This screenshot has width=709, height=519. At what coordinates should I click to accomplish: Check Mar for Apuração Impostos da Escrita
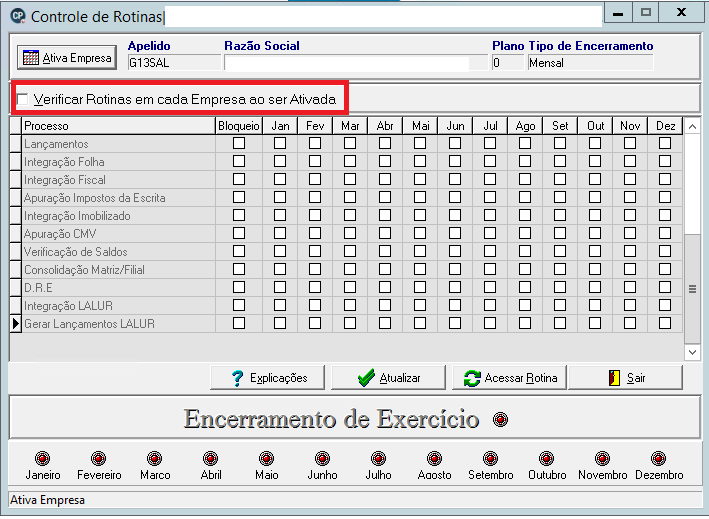[x=350, y=197]
